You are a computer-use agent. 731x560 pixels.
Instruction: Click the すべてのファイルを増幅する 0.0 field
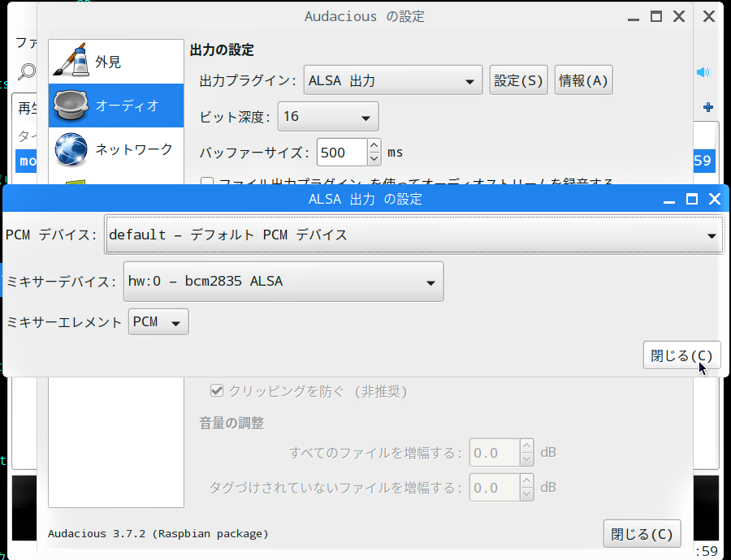click(495, 452)
